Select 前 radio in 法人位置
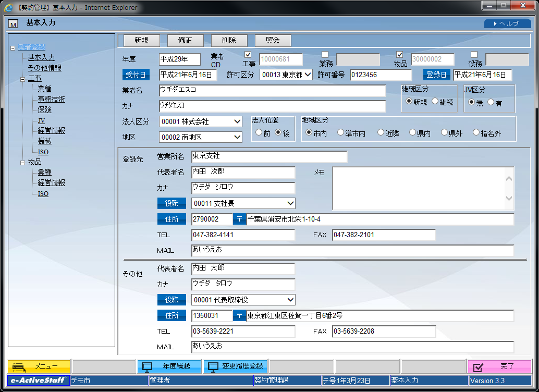539x392 pixels. tap(259, 132)
